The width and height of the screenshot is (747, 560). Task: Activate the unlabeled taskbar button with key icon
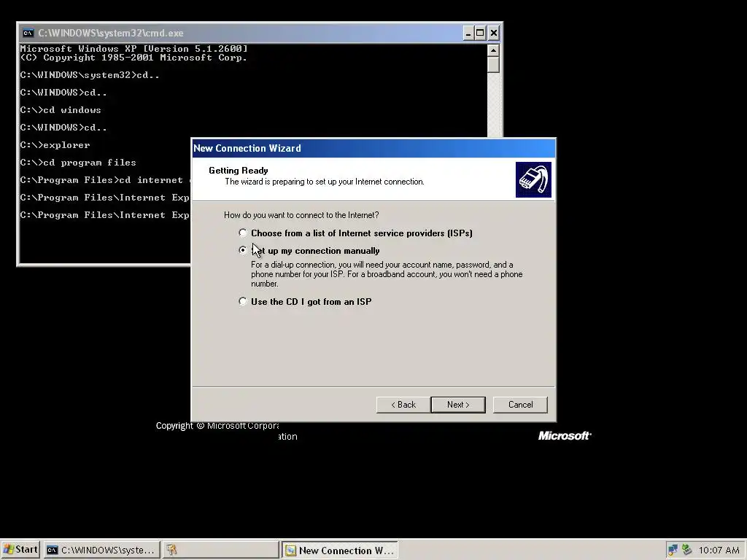(220, 550)
